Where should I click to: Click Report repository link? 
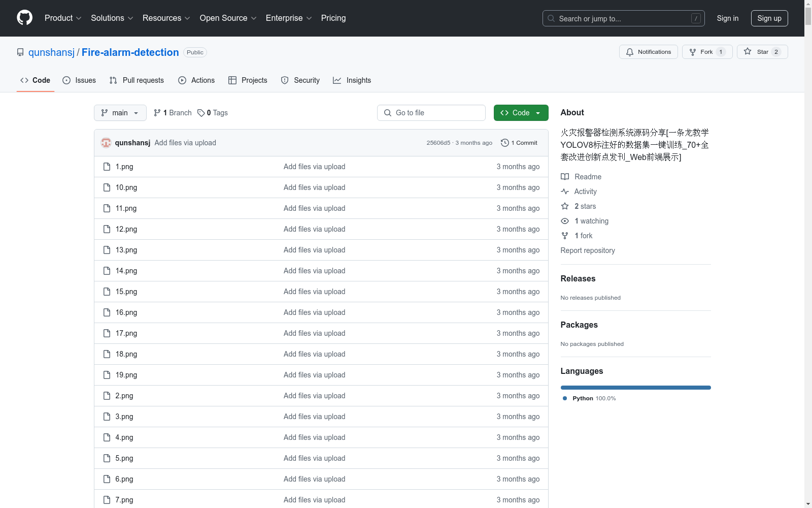[588, 250]
